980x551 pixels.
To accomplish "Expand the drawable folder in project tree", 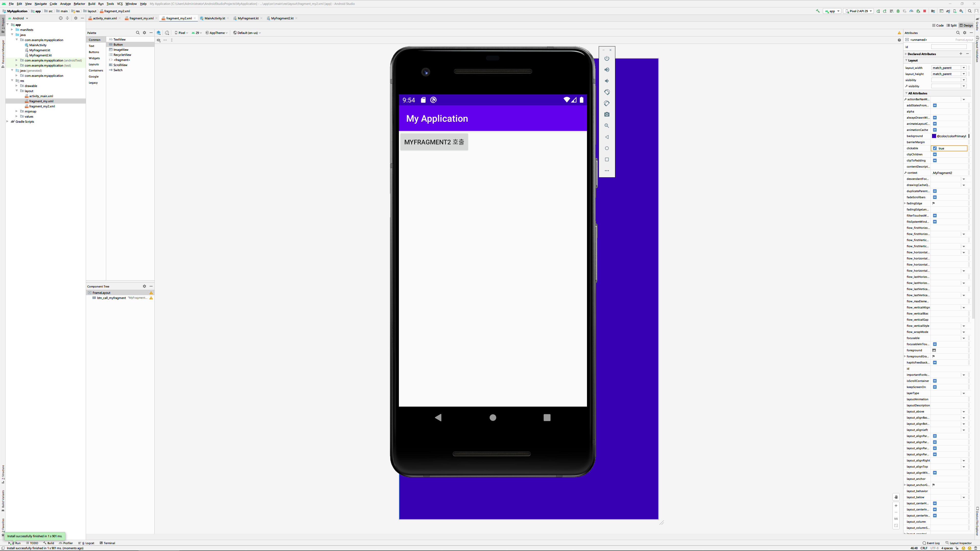I will pos(17,86).
